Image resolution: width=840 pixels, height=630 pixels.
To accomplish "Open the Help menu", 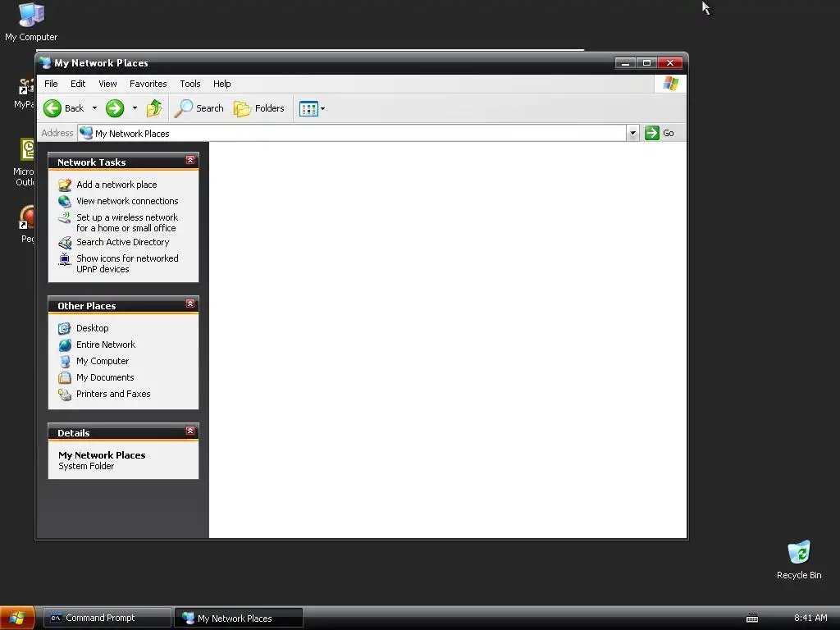I will coord(221,84).
